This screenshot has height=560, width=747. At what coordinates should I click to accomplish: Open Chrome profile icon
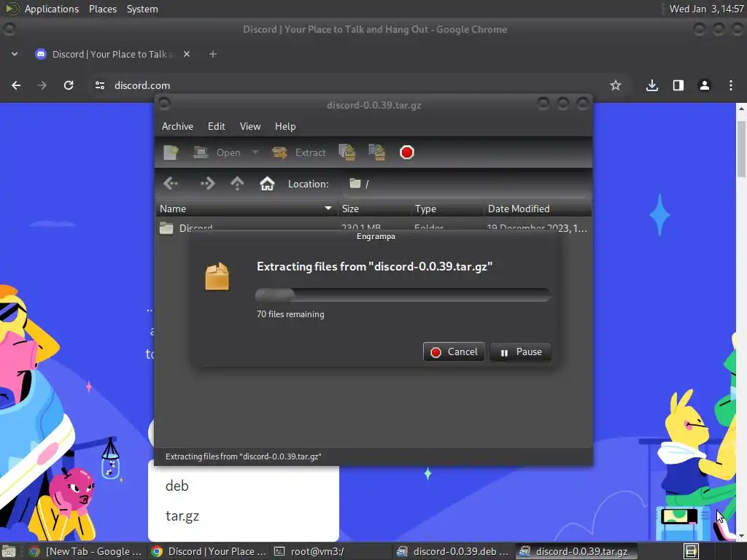coord(705,85)
